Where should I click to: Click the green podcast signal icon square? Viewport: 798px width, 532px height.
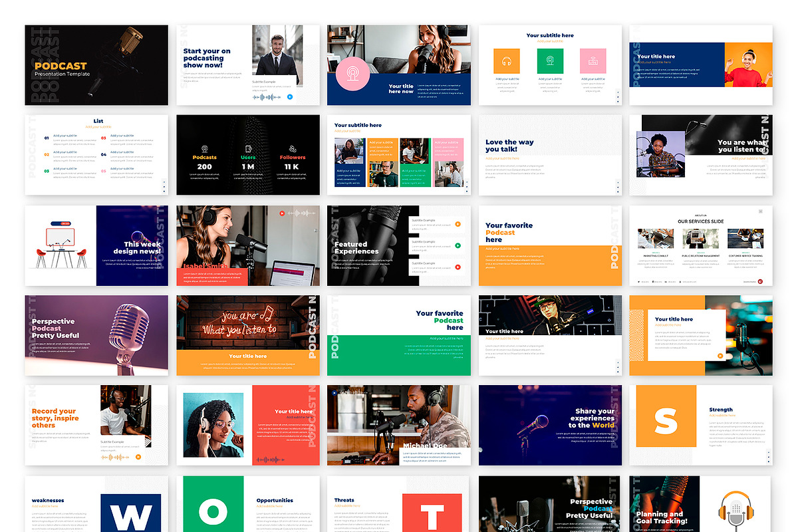tap(550, 61)
